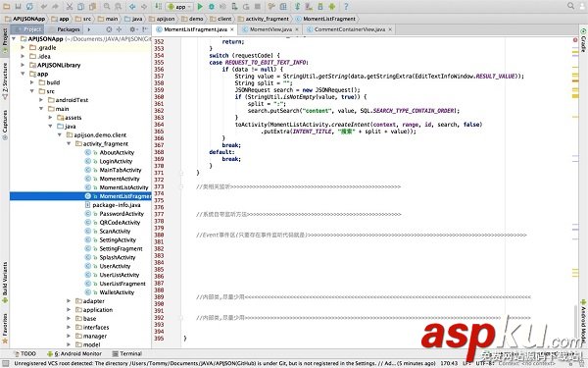Open the SDK Manager icon
The height and width of the screenshot is (368, 588).
point(320,7)
